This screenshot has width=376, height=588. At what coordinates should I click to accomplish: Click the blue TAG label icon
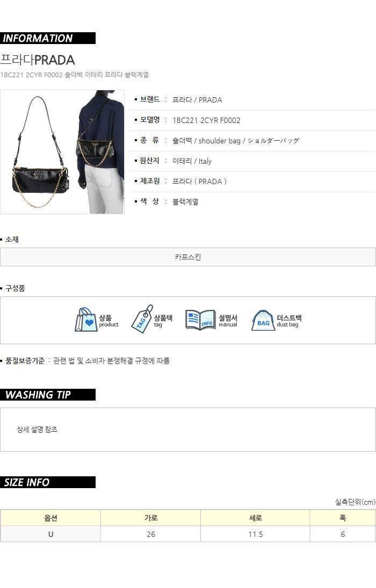coord(142,318)
